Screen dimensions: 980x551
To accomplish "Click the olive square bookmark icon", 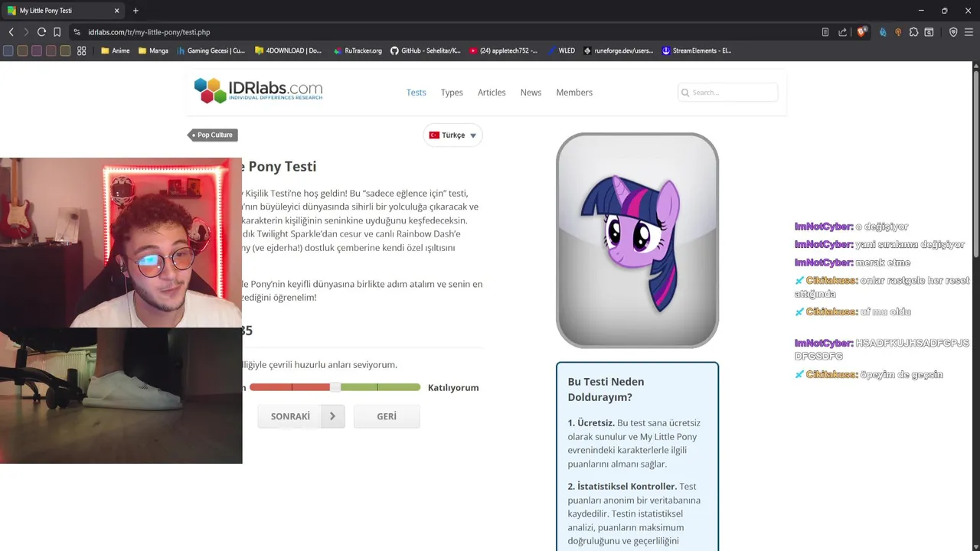I will (65, 51).
